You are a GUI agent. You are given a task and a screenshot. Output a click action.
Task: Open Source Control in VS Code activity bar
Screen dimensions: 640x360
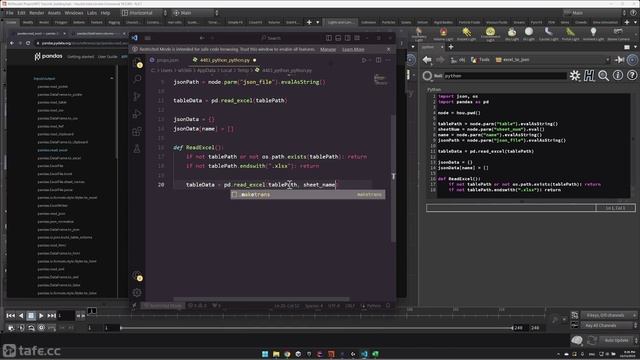click(137, 96)
